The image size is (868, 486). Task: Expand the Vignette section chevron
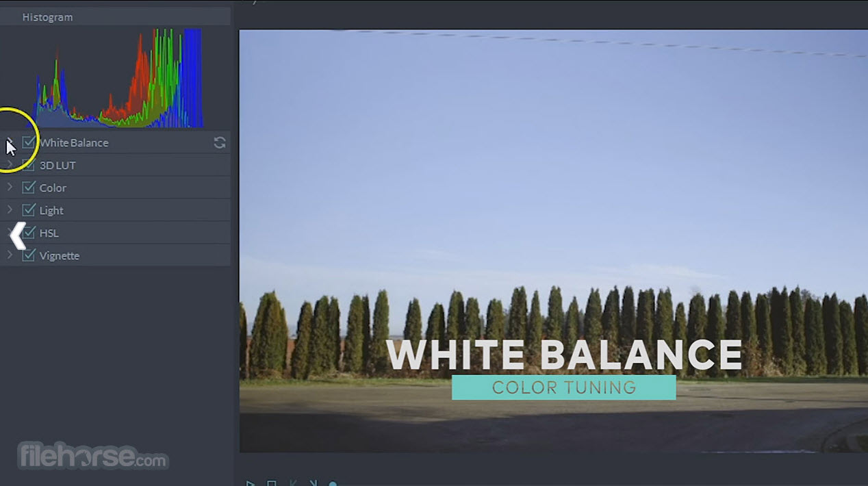pyautogui.click(x=10, y=255)
